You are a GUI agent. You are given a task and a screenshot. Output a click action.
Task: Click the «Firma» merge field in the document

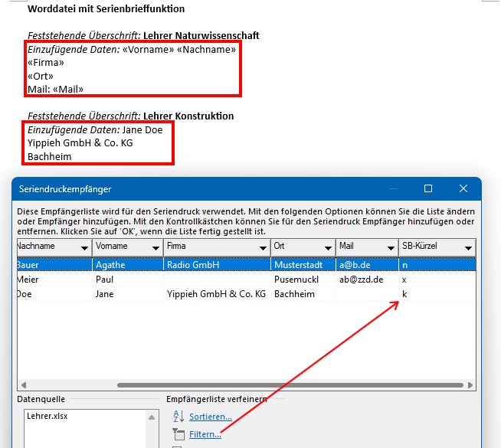[46, 62]
